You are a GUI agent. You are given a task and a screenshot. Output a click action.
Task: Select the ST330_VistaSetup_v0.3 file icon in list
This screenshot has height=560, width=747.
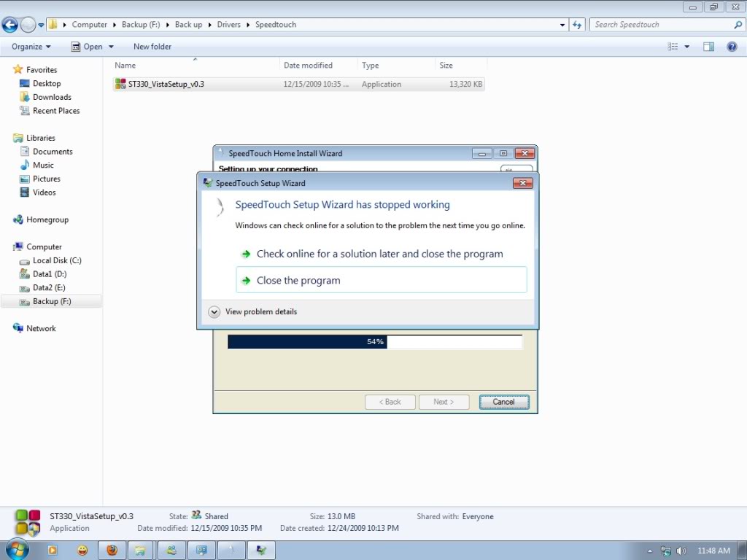click(x=120, y=85)
